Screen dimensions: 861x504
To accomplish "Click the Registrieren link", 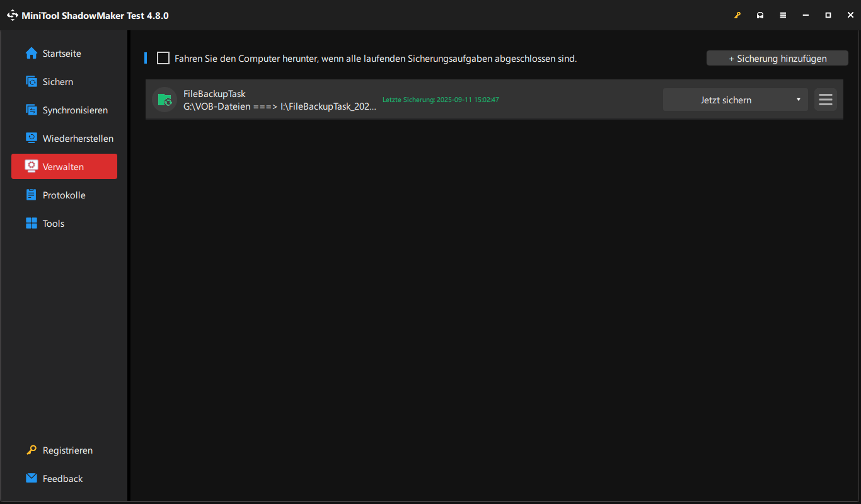I will tap(67, 450).
